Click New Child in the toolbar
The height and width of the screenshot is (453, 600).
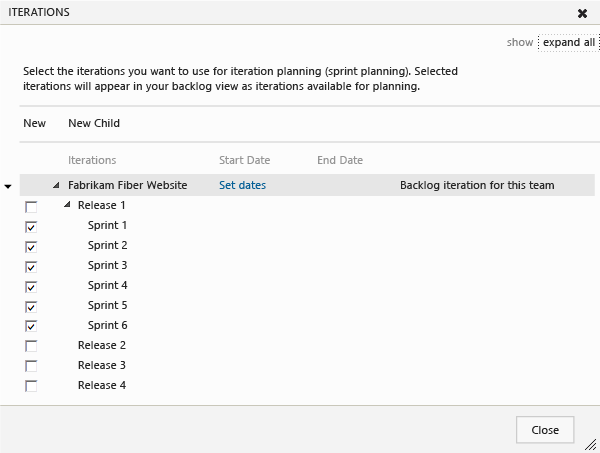tap(94, 123)
